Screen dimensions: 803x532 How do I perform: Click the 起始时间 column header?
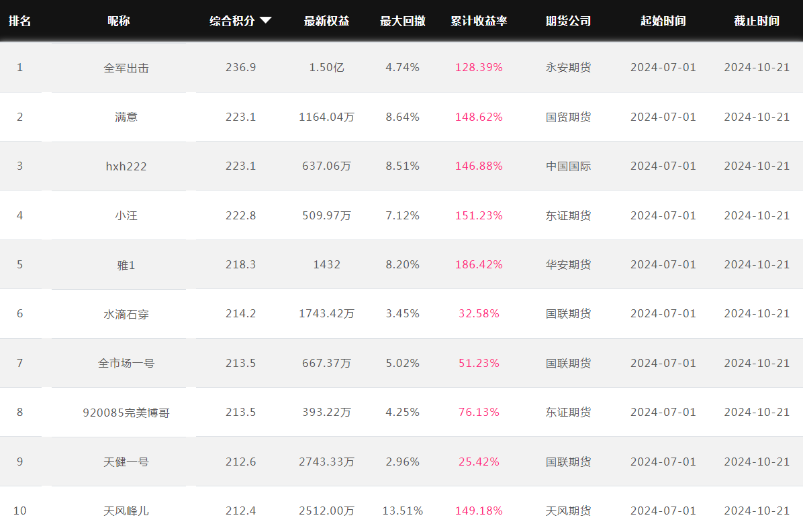click(663, 21)
